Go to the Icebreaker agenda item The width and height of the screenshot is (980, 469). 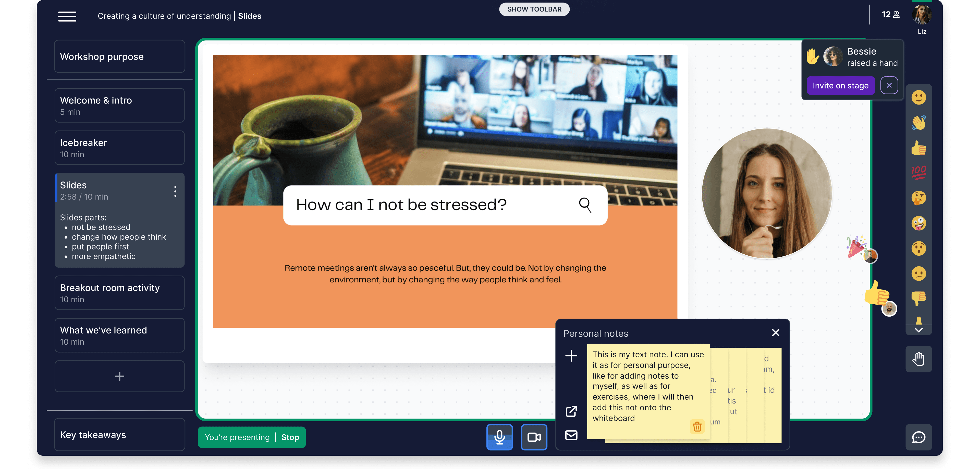(x=119, y=148)
